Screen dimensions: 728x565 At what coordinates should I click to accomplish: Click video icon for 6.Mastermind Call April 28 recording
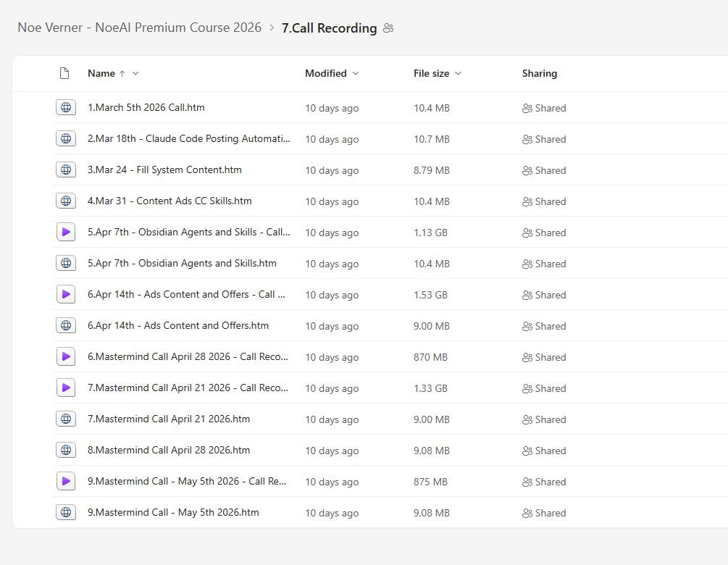(66, 356)
